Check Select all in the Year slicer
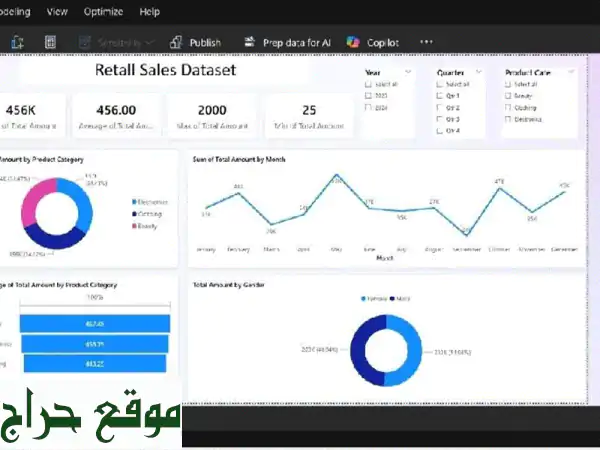The height and width of the screenshot is (450, 600). pos(368,84)
